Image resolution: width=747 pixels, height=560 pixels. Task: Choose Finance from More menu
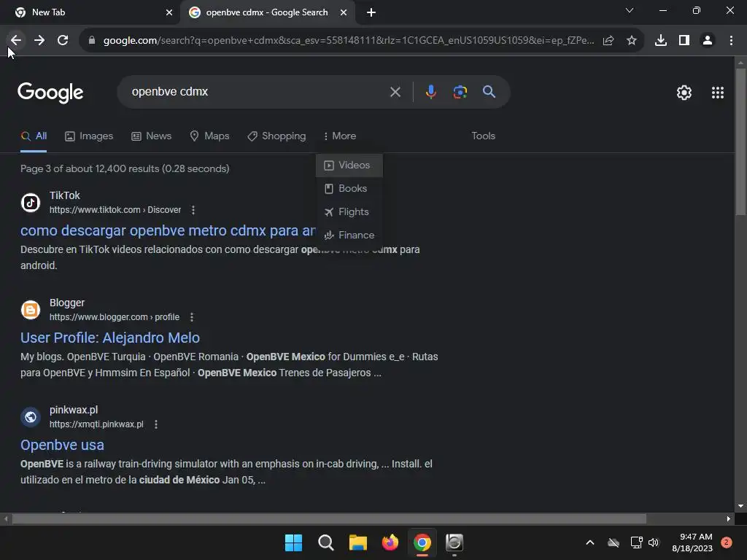coord(349,236)
